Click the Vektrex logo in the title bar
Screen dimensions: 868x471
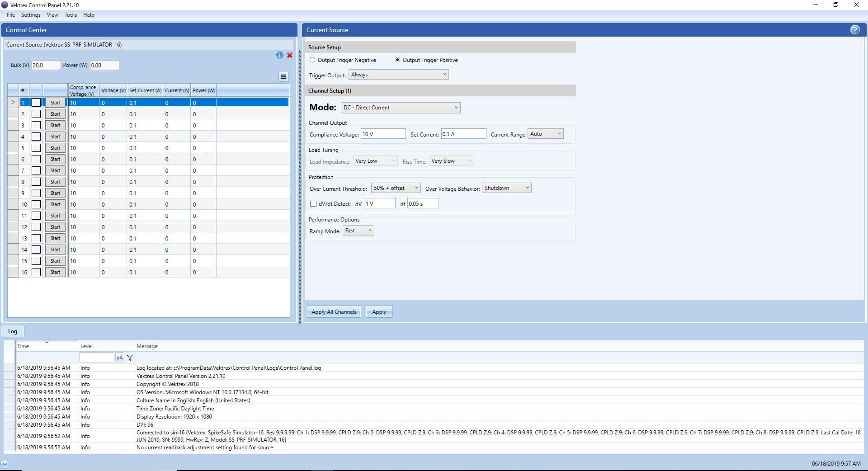click(x=5, y=5)
